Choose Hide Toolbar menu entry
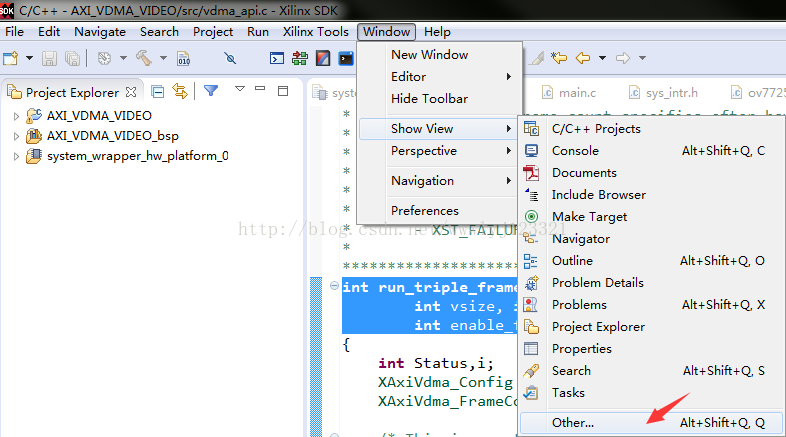This screenshot has height=437, width=786. 439,99
